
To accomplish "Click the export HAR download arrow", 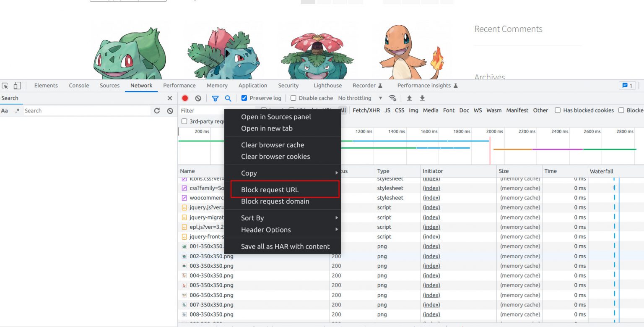I will coord(422,98).
